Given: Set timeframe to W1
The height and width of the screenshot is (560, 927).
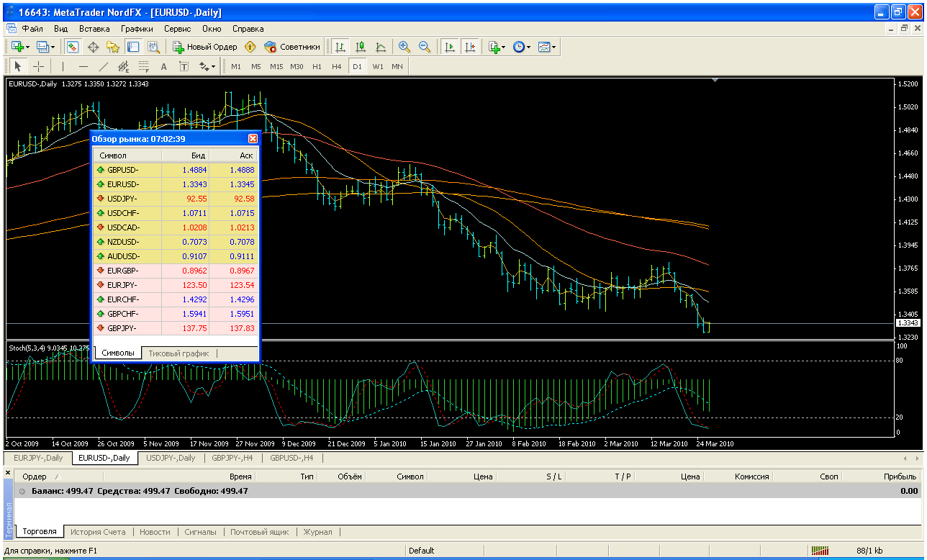Looking at the screenshot, I should 378,66.
